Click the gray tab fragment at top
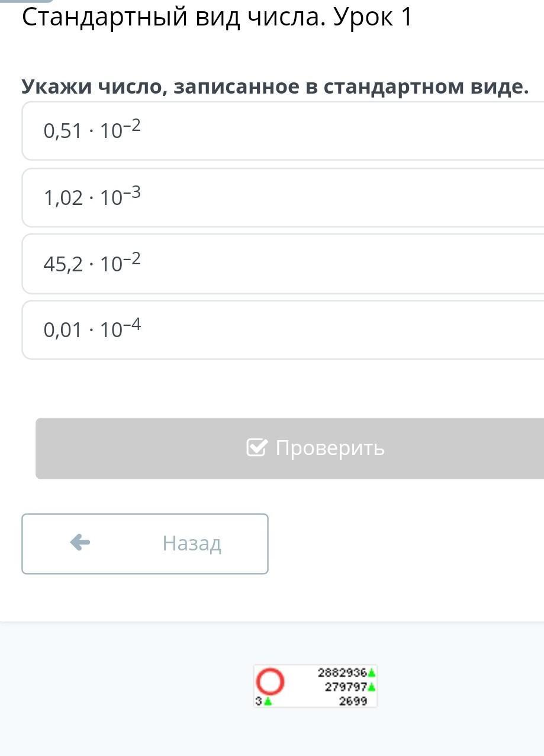This screenshot has height=756, width=544. [27, 1]
